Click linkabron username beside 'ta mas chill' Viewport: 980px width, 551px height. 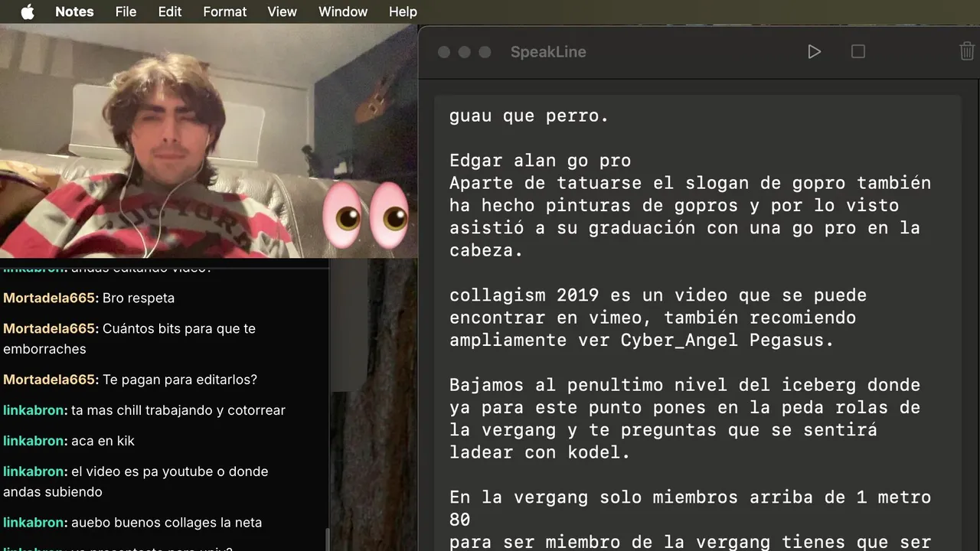coord(35,410)
